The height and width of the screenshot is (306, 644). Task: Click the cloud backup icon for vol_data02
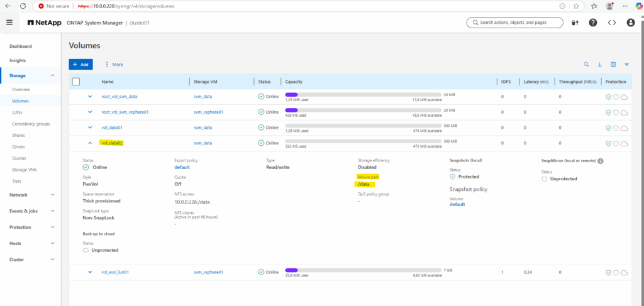(x=624, y=143)
